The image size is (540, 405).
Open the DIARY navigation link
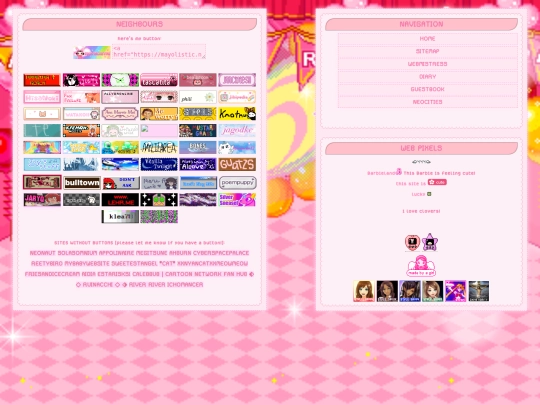coord(427,77)
